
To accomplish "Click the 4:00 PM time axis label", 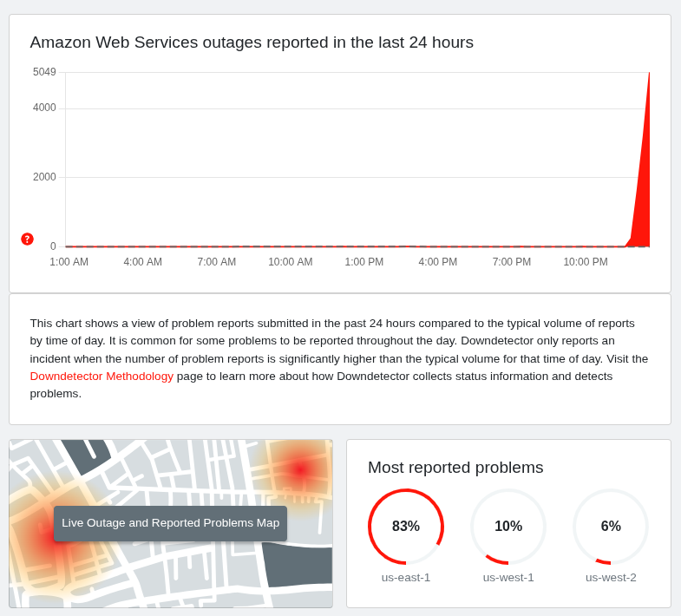I will click(x=438, y=262).
